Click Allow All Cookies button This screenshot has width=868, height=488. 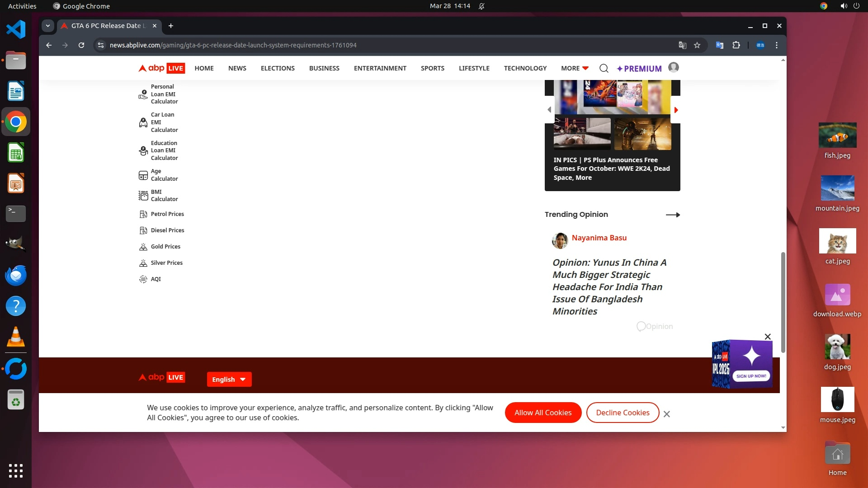pos(542,413)
